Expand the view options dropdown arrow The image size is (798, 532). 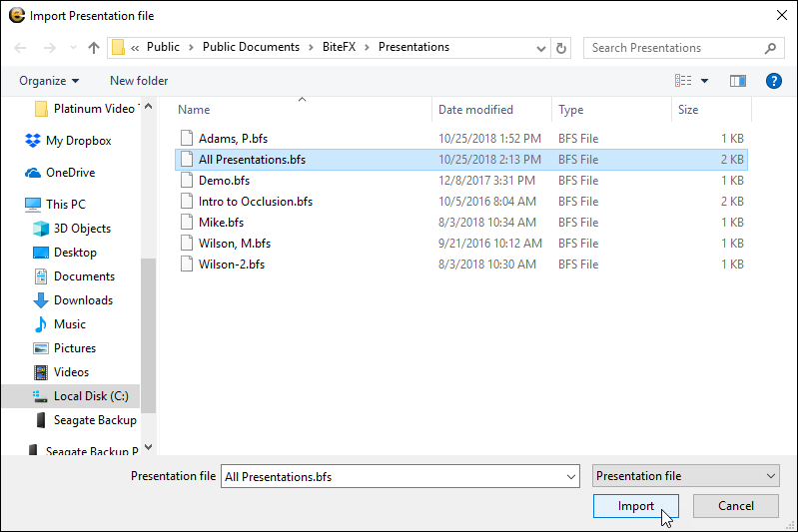[704, 81]
